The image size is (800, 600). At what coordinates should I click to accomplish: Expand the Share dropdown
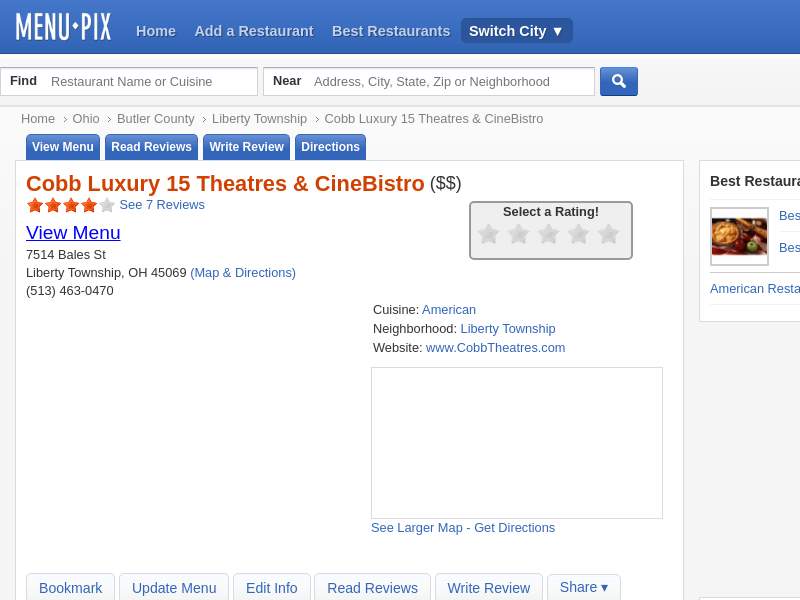click(x=584, y=587)
